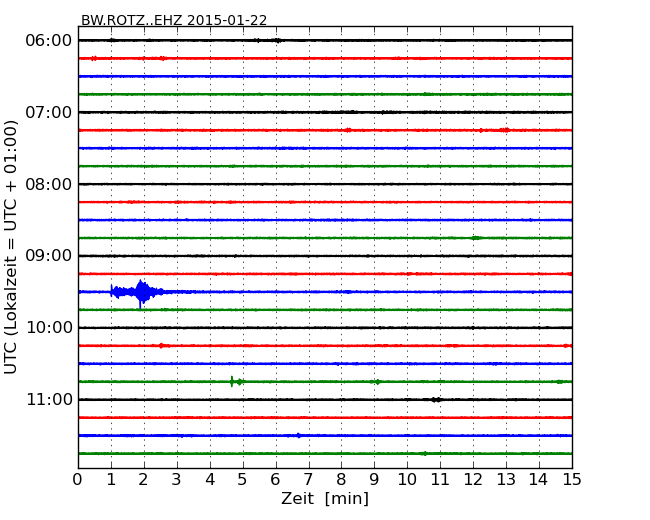Pick the 09:00 time tick label
The height and width of the screenshot is (520, 650).
49,256
